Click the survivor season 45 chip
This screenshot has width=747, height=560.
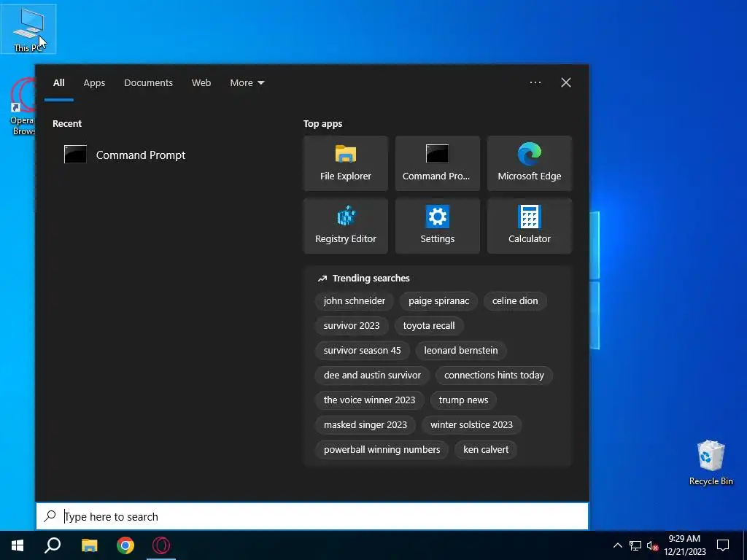point(362,351)
